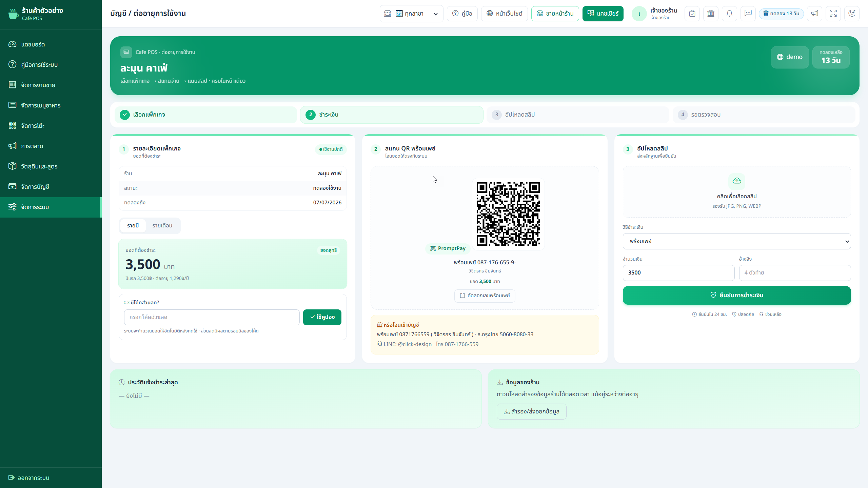Click the จำนวนเงิน amount field showing 3500
The width and height of the screenshot is (868, 488).
[x=678, y=273]
